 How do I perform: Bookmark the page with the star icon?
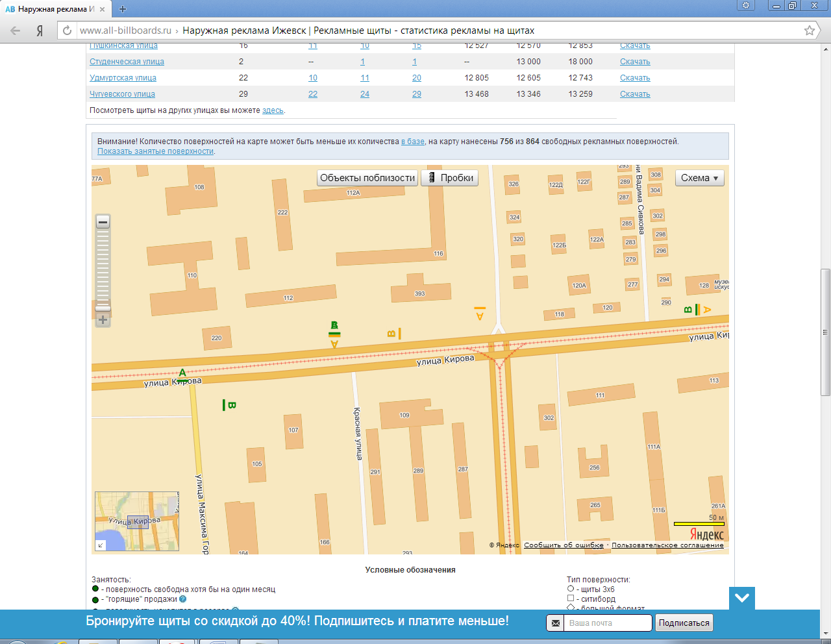point(809,31)
